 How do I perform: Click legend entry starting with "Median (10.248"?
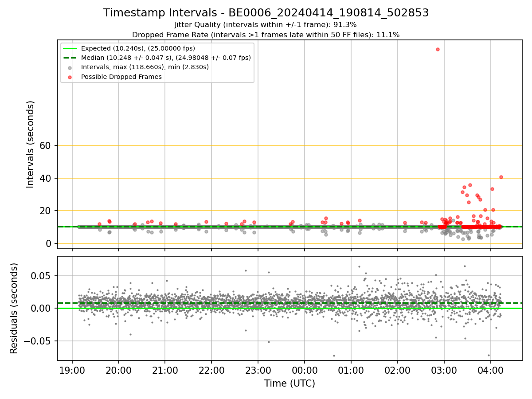click(166, 58)
